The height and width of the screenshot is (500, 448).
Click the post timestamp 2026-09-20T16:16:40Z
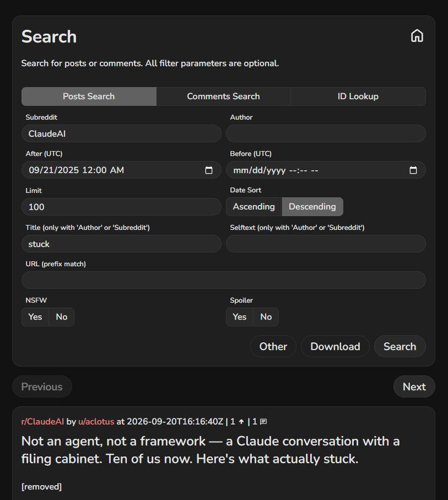[x=175, y=422]
